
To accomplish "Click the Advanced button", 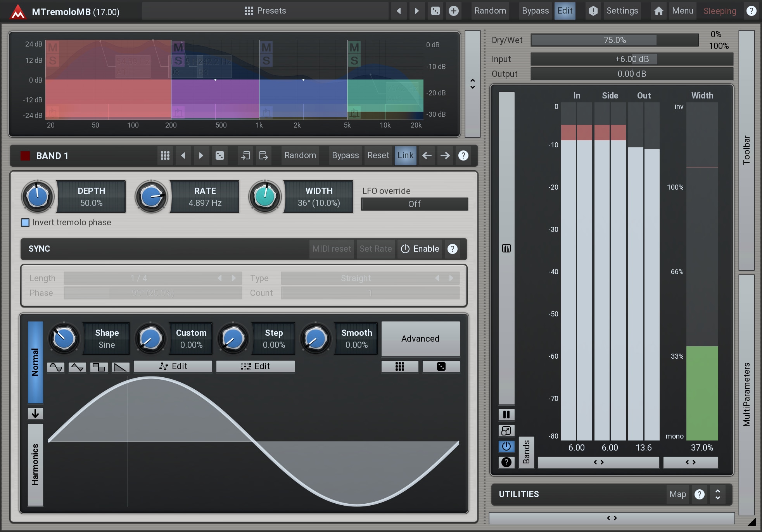I will (x=420, y=339).
